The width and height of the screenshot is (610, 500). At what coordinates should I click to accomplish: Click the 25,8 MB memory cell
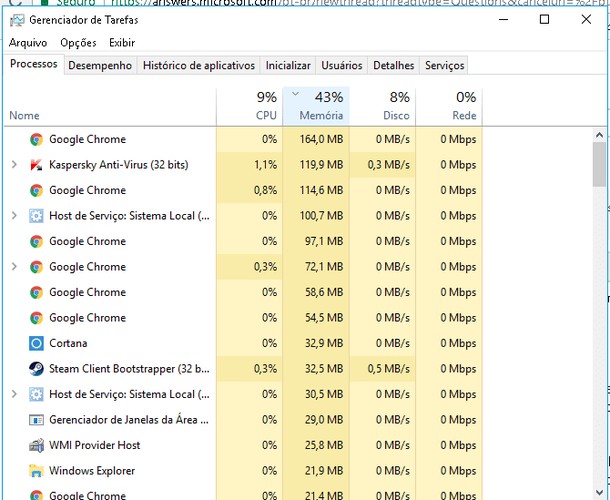click(x=316, y=445)
